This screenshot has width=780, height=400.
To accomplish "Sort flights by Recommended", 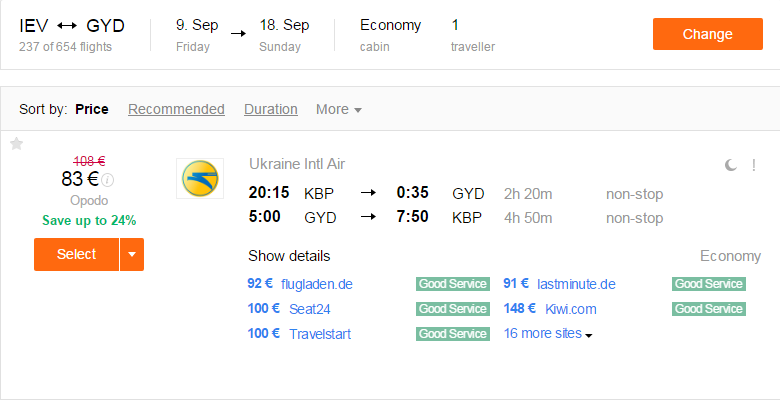I will (x=176, y=109).
